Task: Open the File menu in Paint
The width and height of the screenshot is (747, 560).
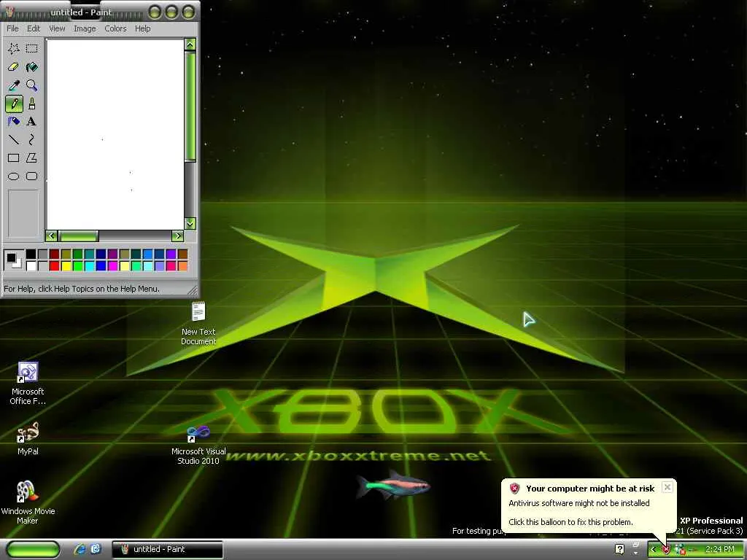Action: 12,28
